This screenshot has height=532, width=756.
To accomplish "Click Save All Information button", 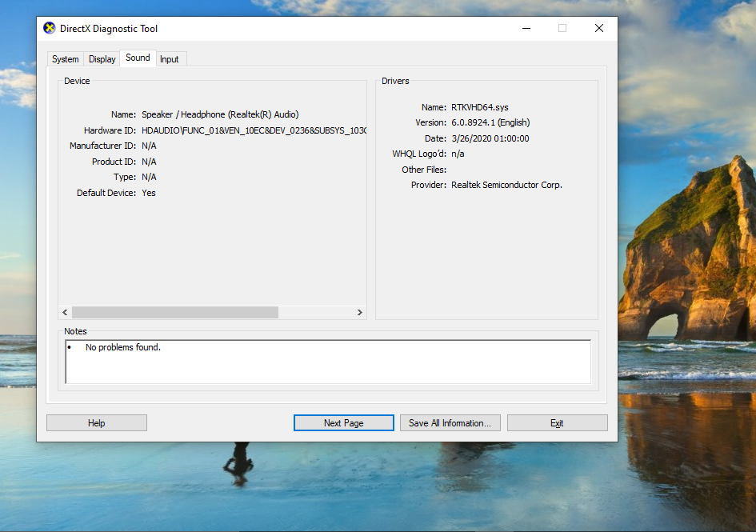I will coord(450,423).
